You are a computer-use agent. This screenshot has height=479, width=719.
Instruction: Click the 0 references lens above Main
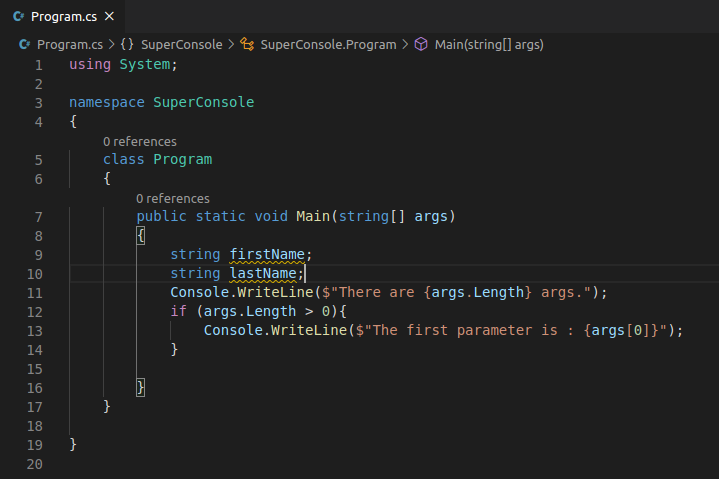tap(173, 198)
